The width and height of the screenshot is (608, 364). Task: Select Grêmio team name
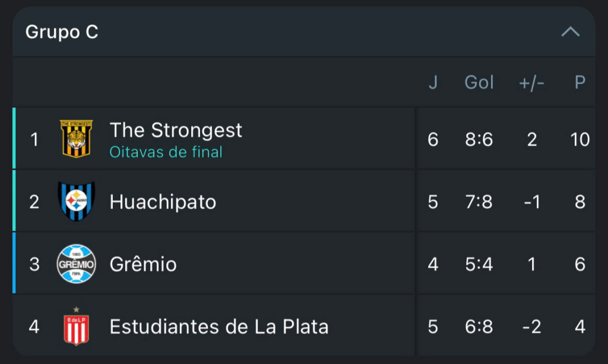coord(143,264)
